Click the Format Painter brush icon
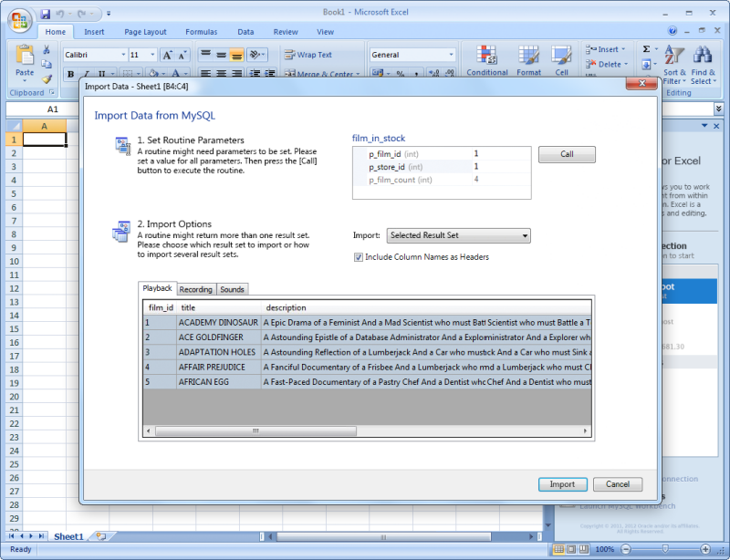This screenshot has width=730, height=560. tap(47, 79)
